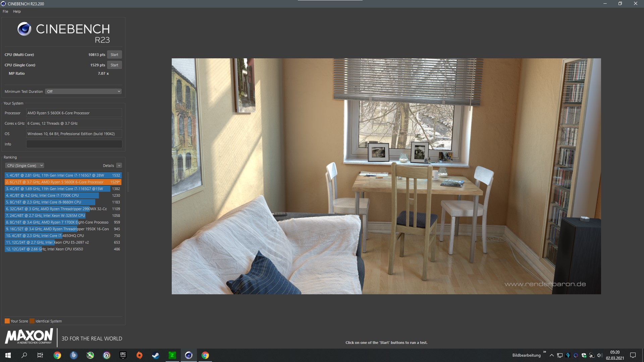Screen dimensions: 644x362
Task: Open Windows Task View
Action: pyautogui.click(x=40, y=355)
